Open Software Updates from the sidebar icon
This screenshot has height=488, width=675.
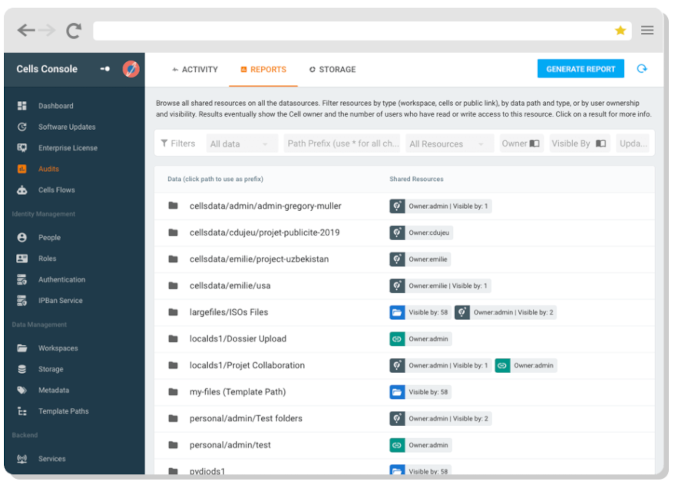(22, 127)
